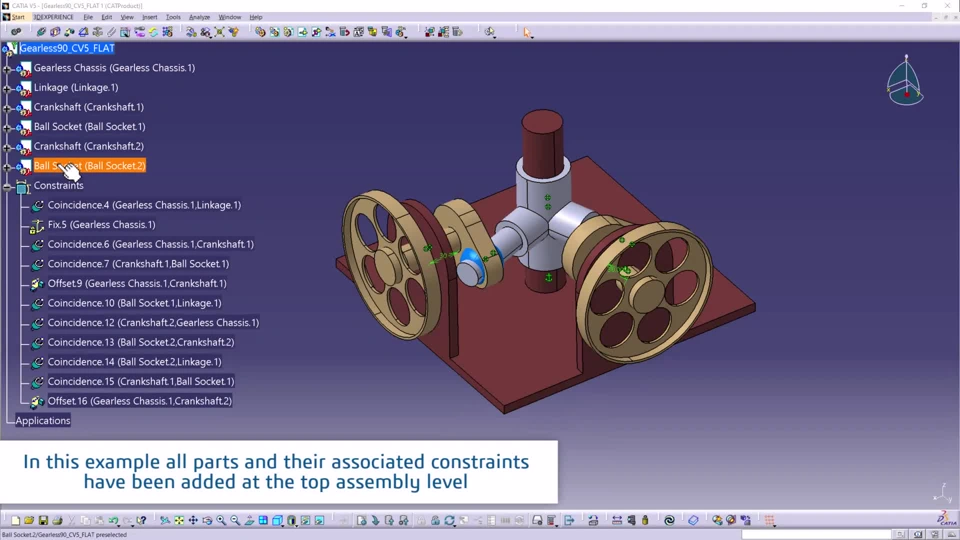Image resolution: width=960 pixels, height=540 pixels.
Task: Select Fix.5 (Gearless Chassis.1) constraint
Action: [102, 225]
